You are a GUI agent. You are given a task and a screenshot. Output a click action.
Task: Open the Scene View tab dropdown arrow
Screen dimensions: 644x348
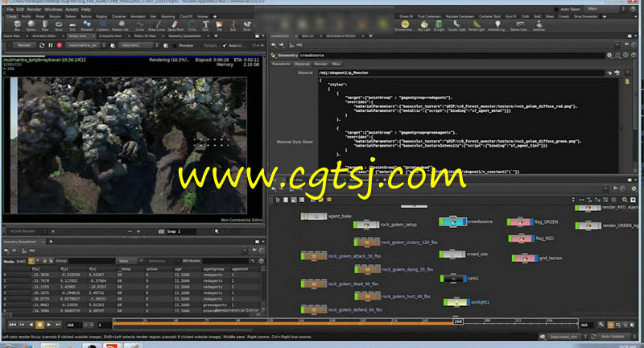(27, 36)
